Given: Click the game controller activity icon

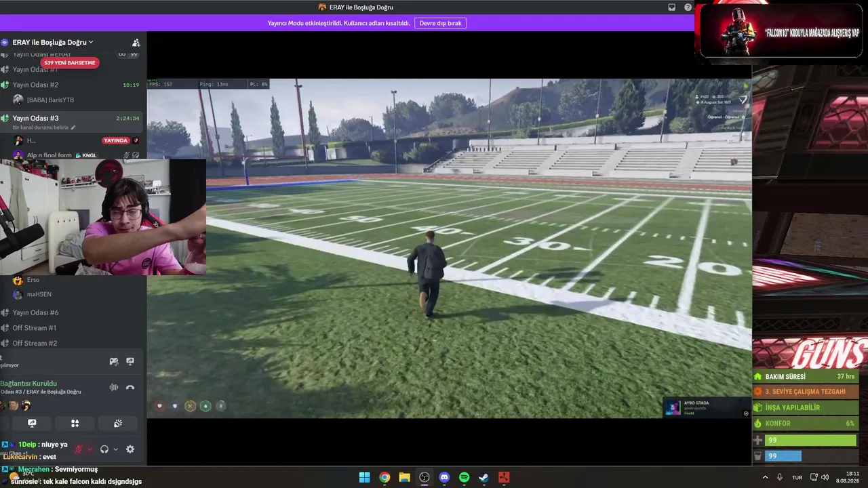Looking at the screenshot, I should click(114, 361).
